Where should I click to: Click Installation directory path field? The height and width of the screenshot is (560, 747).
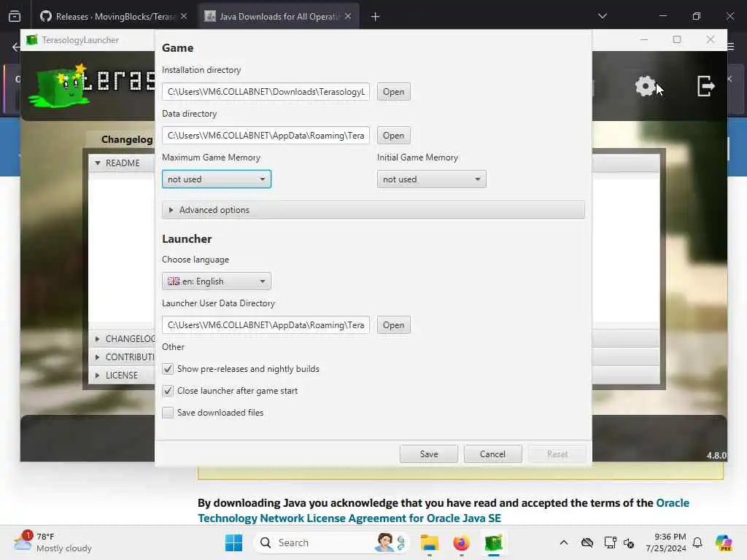[x=266, y=92]
